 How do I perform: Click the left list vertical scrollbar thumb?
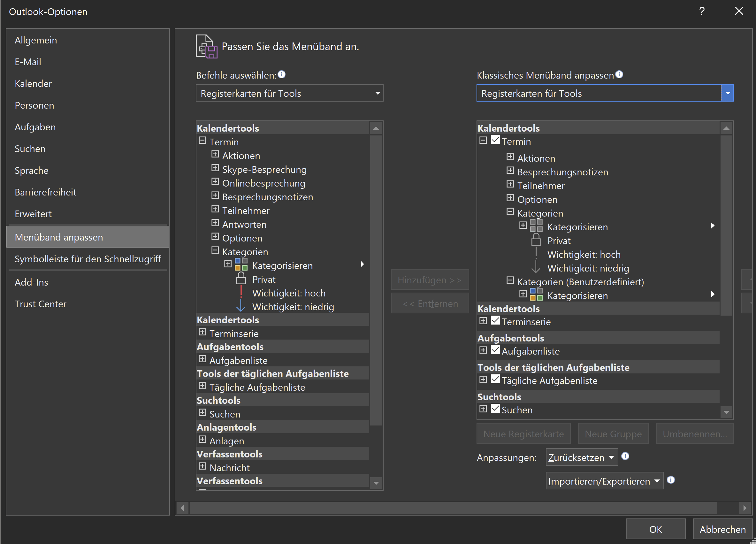tap(376, 280)
